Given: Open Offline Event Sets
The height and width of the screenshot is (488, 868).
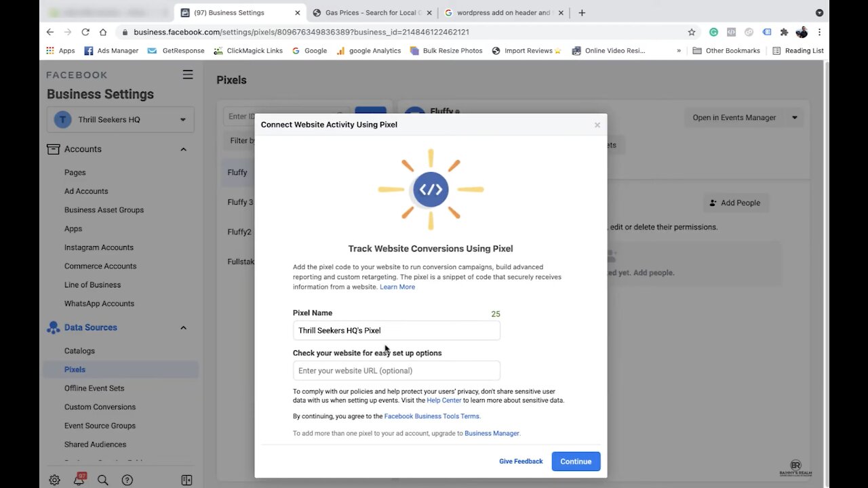Looking at the screenshot, I should 94,388.
